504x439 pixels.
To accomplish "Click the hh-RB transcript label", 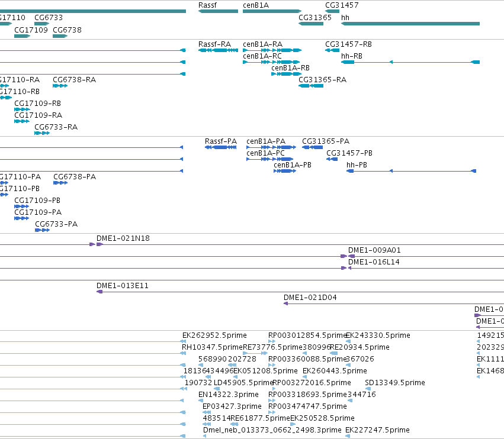I will (352, 56).
